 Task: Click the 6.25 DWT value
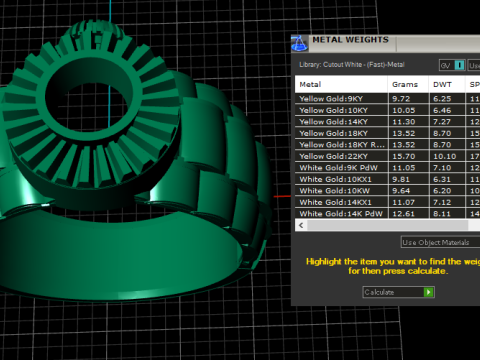[442, 99]
